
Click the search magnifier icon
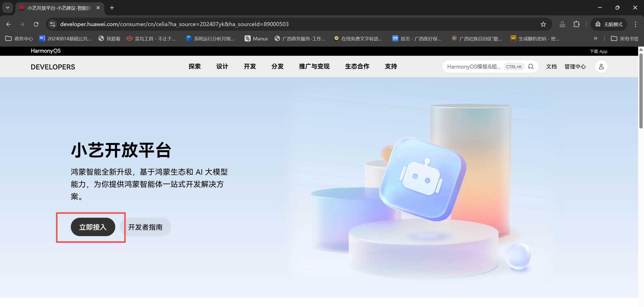(x=531, y=67)
